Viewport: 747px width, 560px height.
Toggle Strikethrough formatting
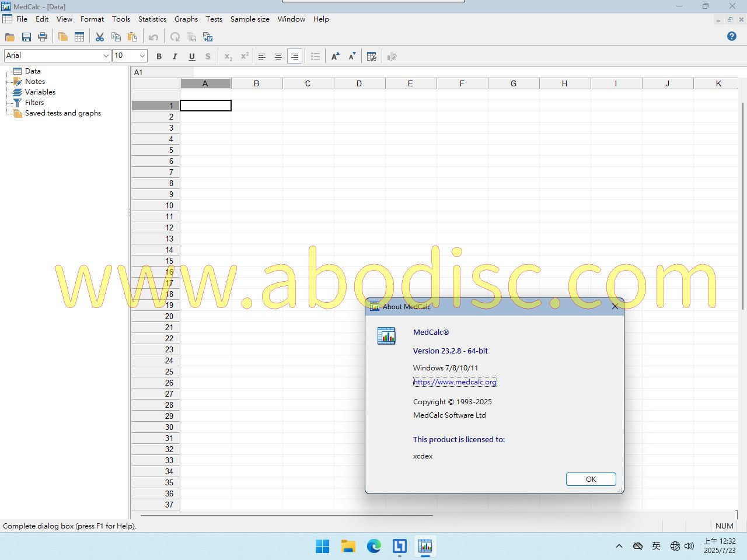click(x=208, y=57)
